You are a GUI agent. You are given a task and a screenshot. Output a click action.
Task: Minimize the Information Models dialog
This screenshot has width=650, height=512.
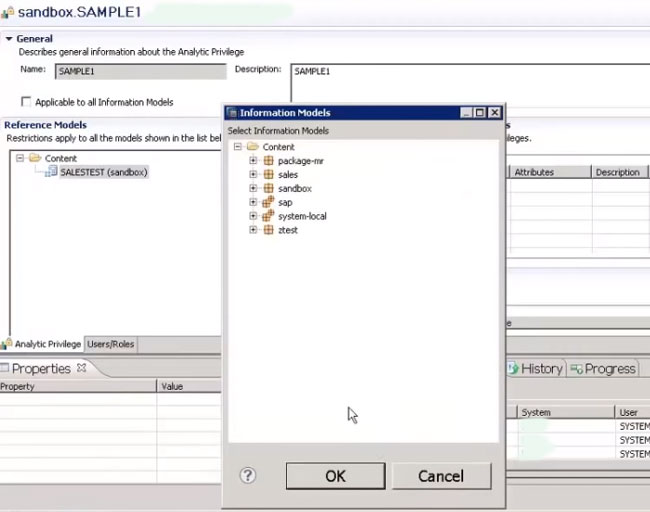pos(466,113)
